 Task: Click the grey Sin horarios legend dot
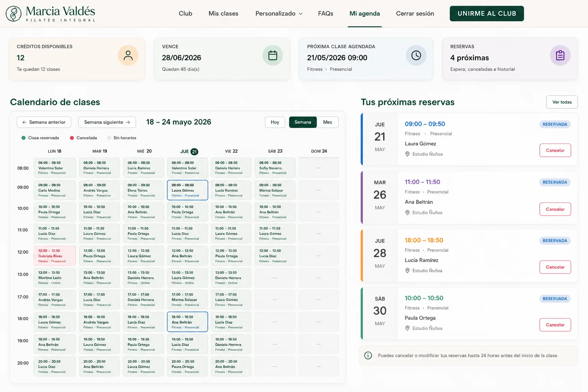109,138
